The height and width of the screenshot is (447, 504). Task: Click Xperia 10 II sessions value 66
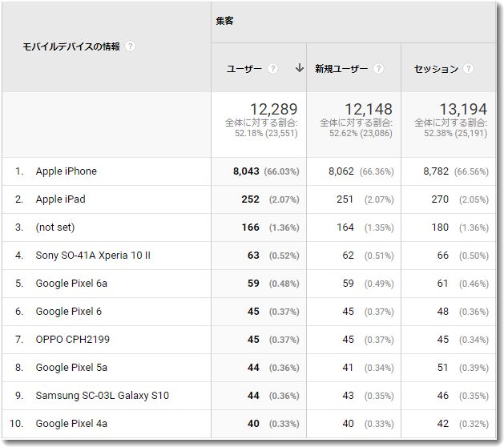443,256
